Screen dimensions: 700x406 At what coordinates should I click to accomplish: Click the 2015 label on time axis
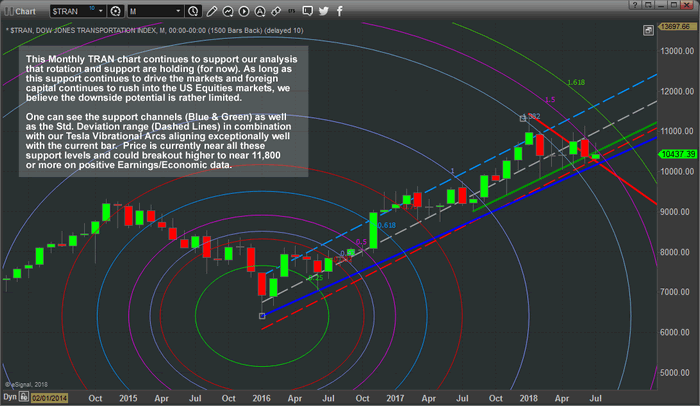click(128, 398)
